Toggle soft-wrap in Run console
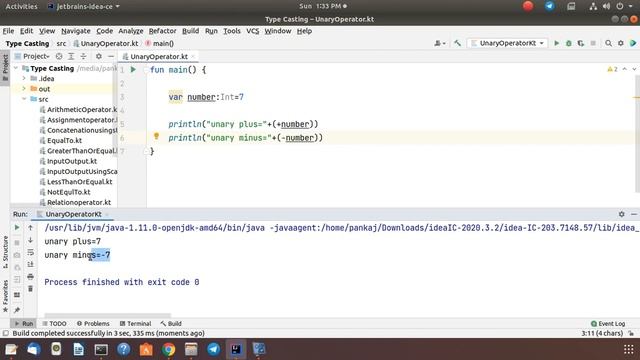Screen dimensions: 640x360 (31, 253)
